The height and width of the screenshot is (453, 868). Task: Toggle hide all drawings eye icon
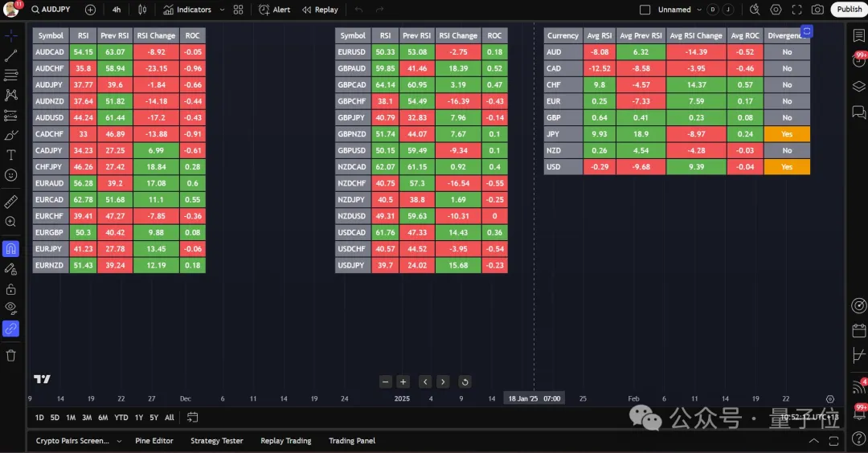pos(11,308)
